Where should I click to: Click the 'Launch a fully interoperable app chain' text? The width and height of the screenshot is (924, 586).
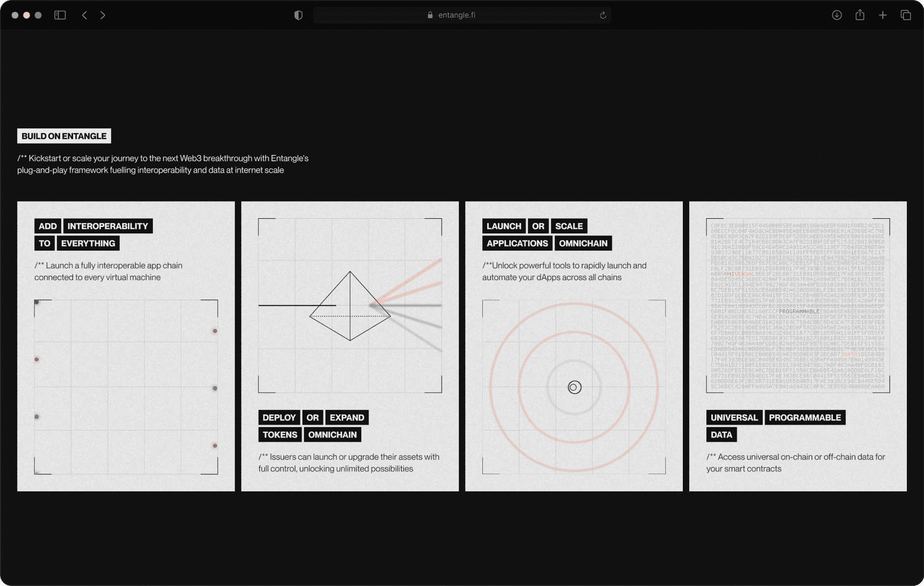click(108, 271)
